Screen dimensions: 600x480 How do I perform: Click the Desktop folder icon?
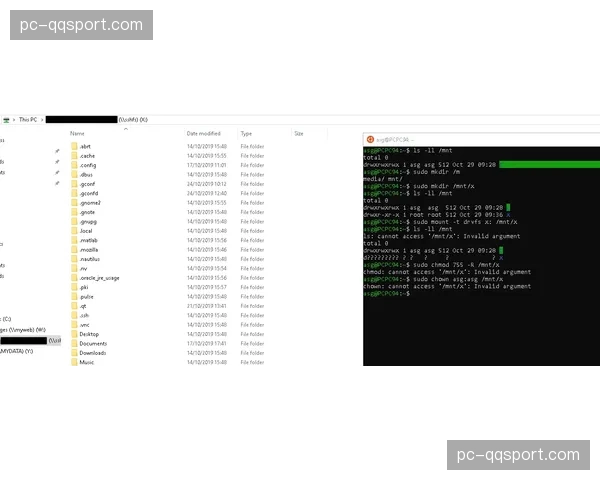pyautogui.click(x=74, y=334)
